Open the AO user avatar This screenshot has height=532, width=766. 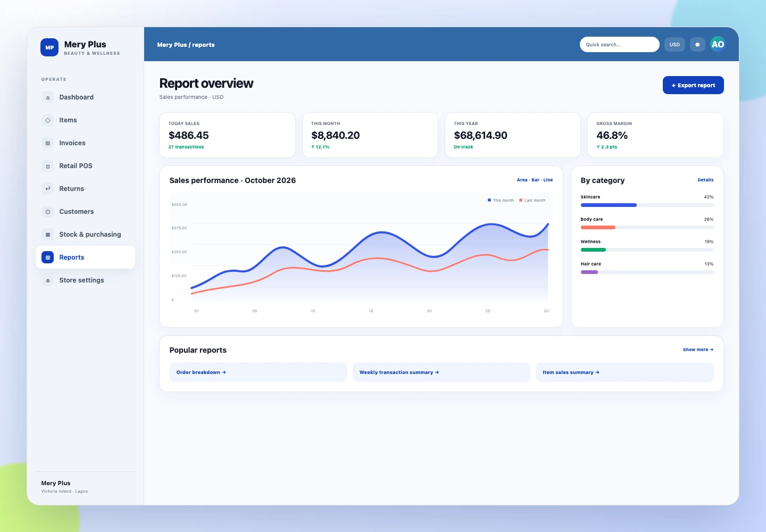pyautogui.click(x=718, y=44)
